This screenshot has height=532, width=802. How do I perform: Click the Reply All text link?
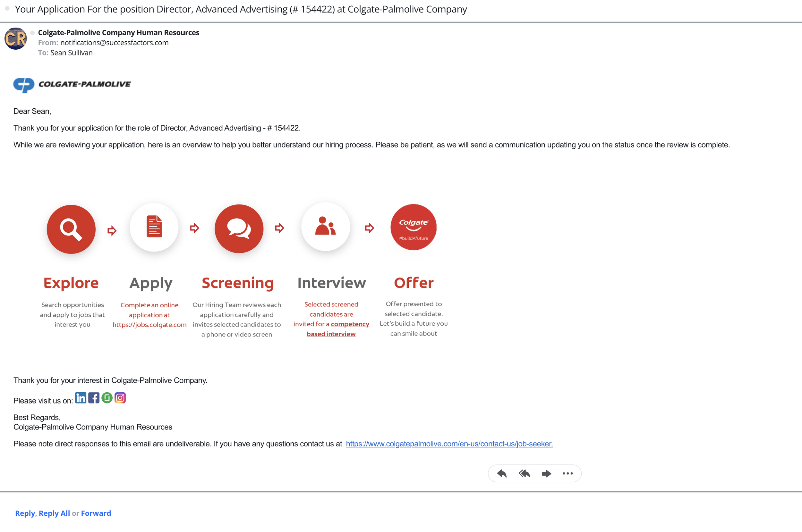(x=54, y=513)
